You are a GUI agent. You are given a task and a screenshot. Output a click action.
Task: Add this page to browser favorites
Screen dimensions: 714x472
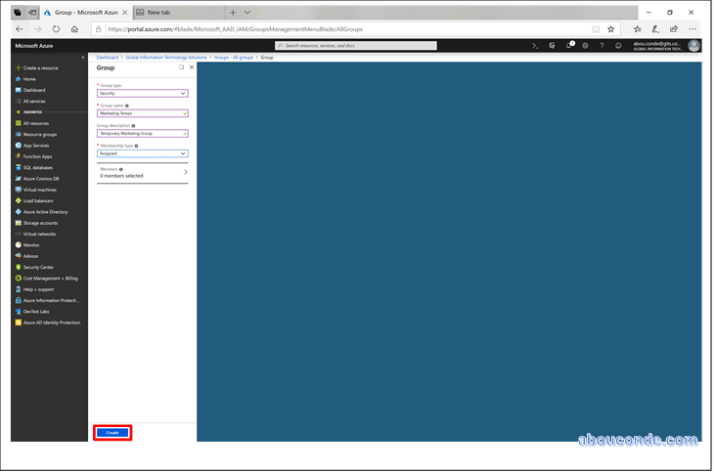pos(612,29)
